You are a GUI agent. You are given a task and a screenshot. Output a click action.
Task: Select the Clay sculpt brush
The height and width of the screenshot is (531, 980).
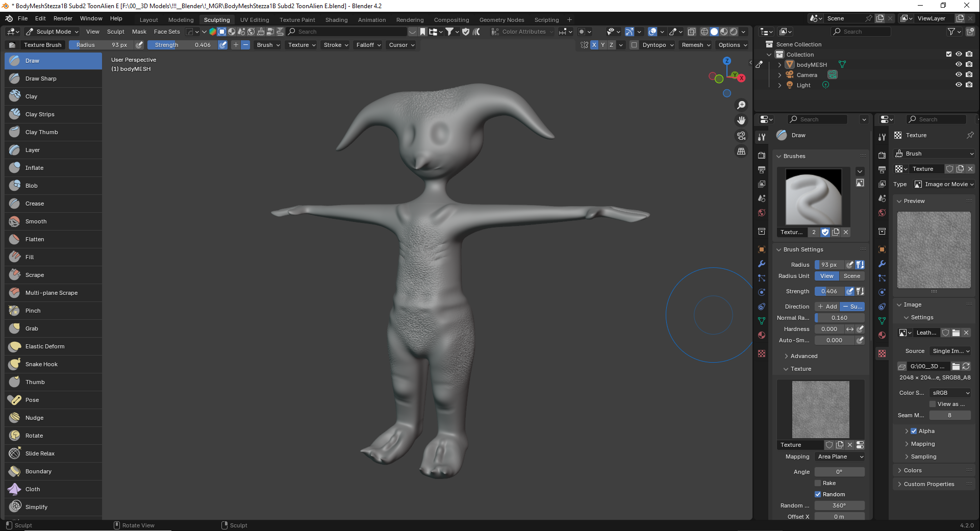pos(54,96)
